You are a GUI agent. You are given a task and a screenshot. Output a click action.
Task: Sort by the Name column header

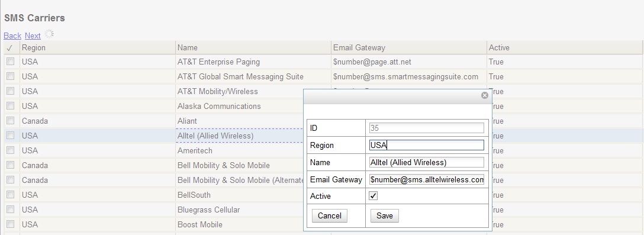click(x=253, y=48)
